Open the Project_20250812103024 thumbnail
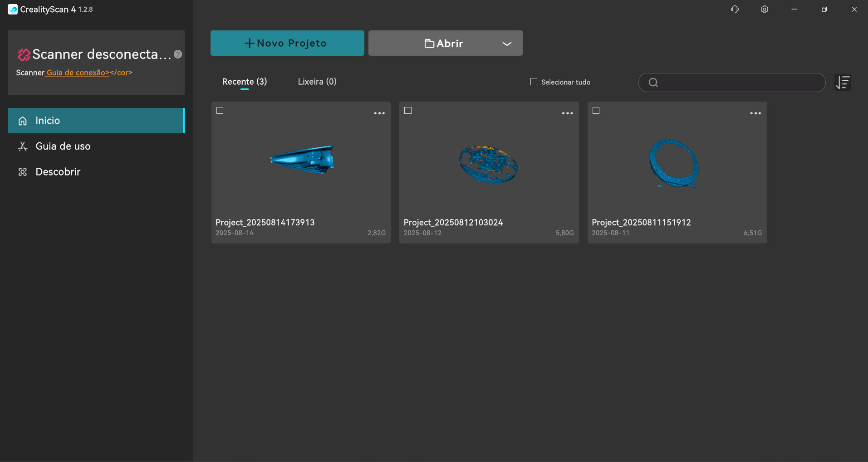This screenshot has height=462, width=868. (x=489, y=164)
